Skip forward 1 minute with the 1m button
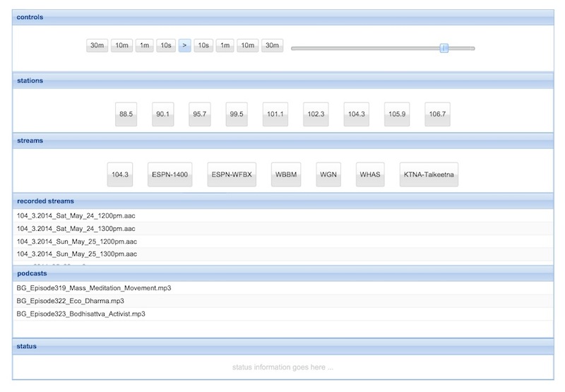565x392 pixels. [225, 45]
